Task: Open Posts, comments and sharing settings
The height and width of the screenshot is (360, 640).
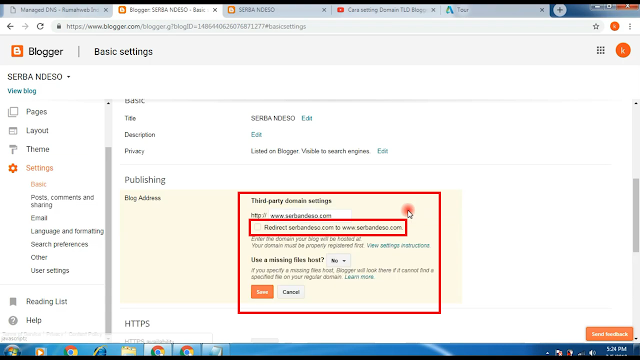Action: (62, 201)
